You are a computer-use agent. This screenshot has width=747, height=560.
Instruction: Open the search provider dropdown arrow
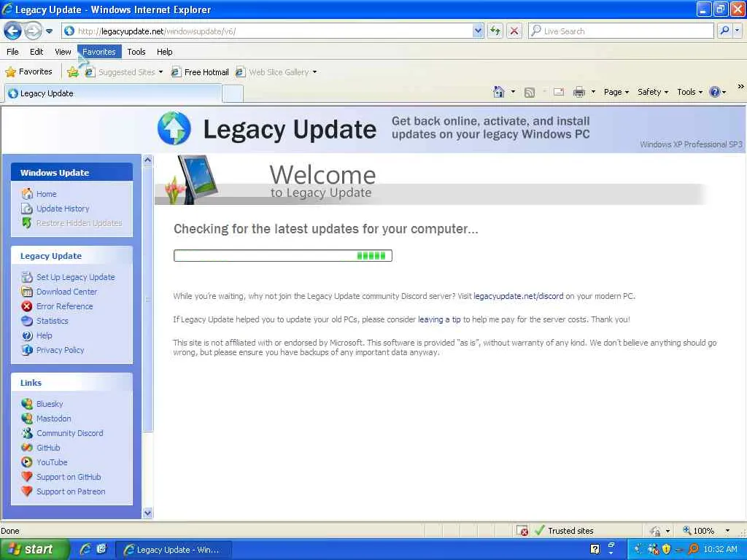point(737,31)
